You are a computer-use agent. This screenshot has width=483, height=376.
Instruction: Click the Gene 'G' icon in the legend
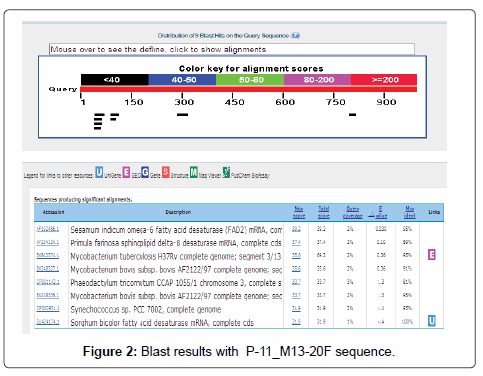(145, 172)
